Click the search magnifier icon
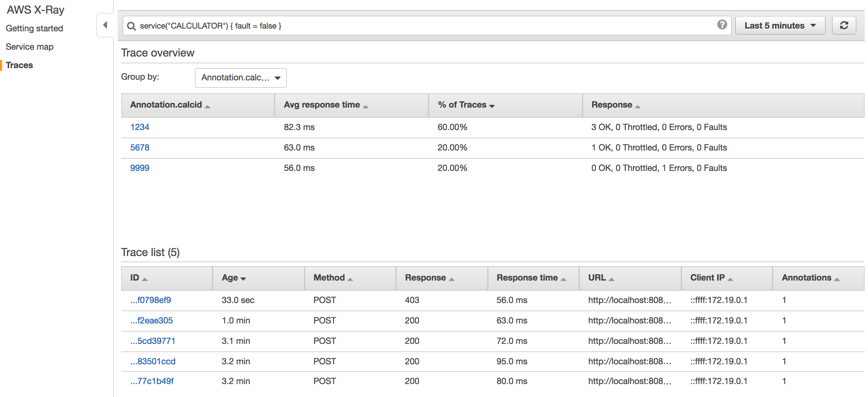This screenshot has width=868, height=397. tap(131, 26)
